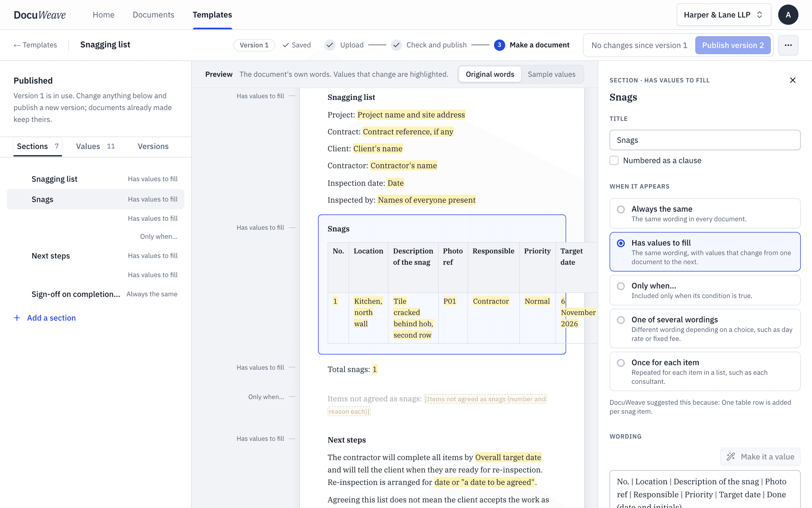
Task: Click into the Title input field containing Snags
Action: click(705, 140)
